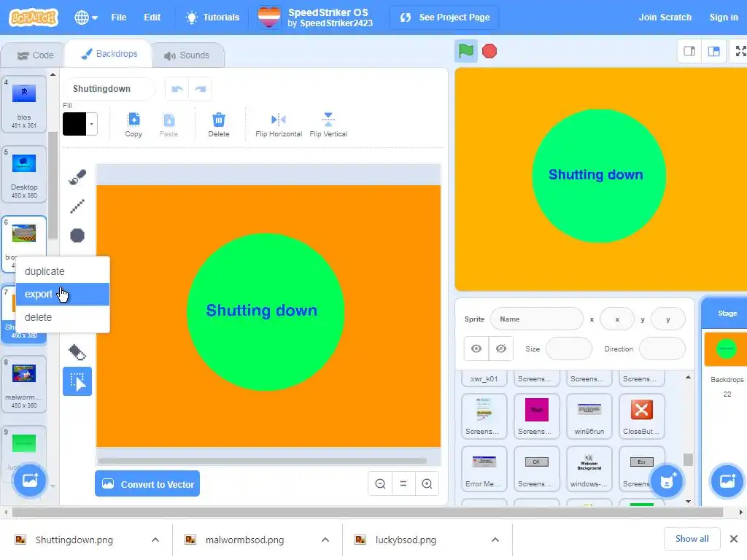The height and width of the screenshot is (560, 747).
Task: Switch to large stage layout
Action: click(713, 51)
